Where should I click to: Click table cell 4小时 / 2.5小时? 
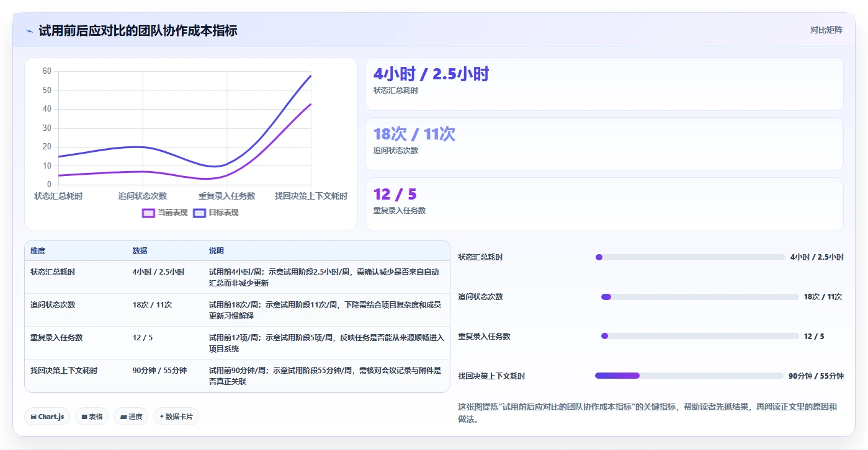pyautogui.click(x=158, y=272)
